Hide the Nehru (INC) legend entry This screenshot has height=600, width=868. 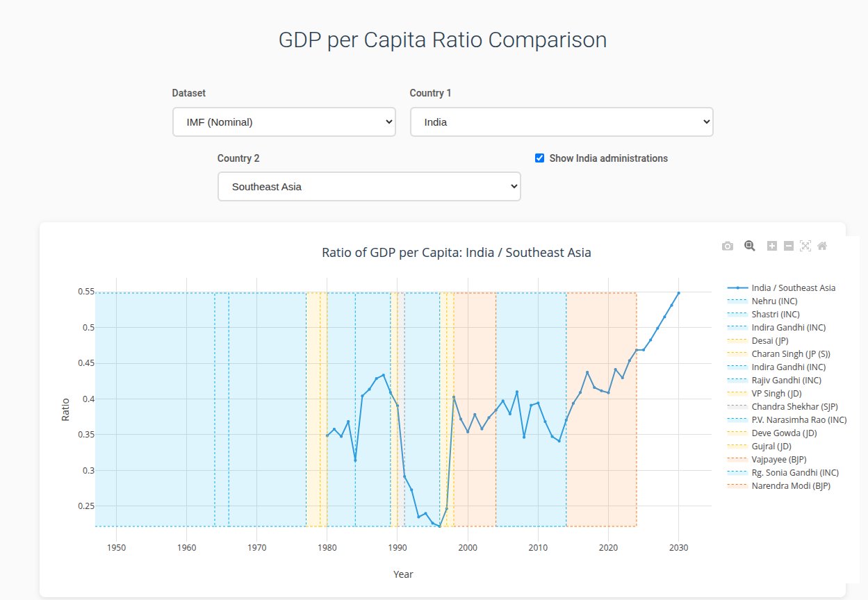point(774,301)
